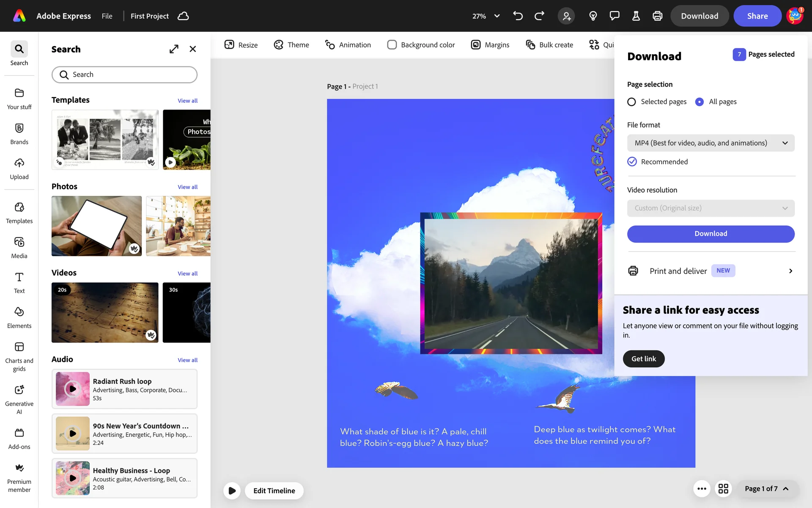The width and height of the screenshot is (812, 508).
Task: Click the blue Download button in panel
Action: tap(710, 234)
